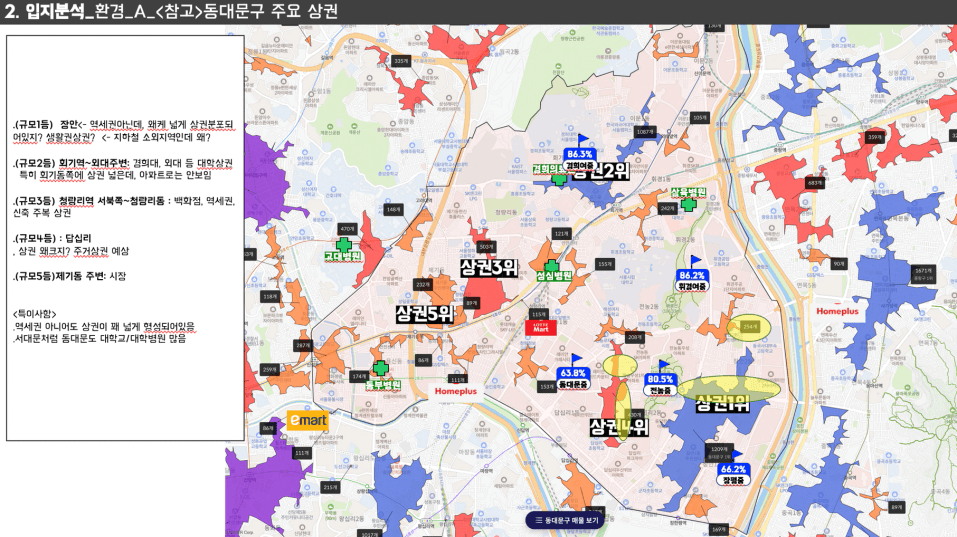Click the 86.2% 휘경여중 marker
Image resolution: width=957 pixels, height=537 pixels.
pos(692,279)
